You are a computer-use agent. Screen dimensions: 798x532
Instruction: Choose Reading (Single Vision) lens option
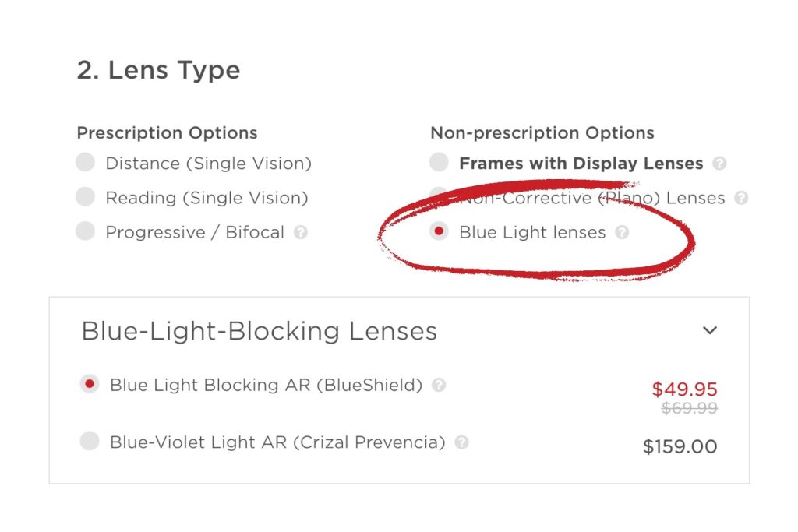point(84,196)
